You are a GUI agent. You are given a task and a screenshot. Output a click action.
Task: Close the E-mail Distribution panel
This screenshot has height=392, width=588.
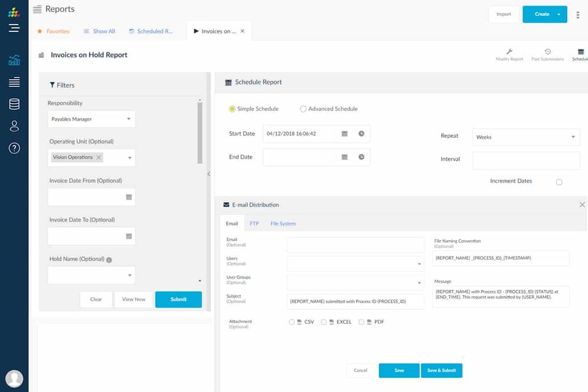pos(582,205)
